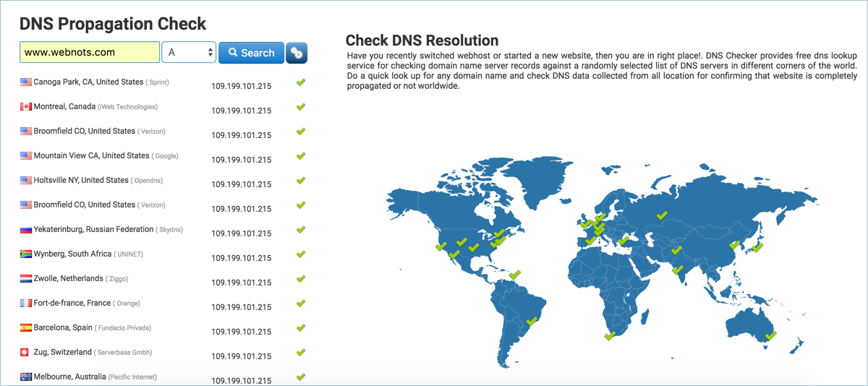Click green checkmark in Mountain View row

pos(301,156)
